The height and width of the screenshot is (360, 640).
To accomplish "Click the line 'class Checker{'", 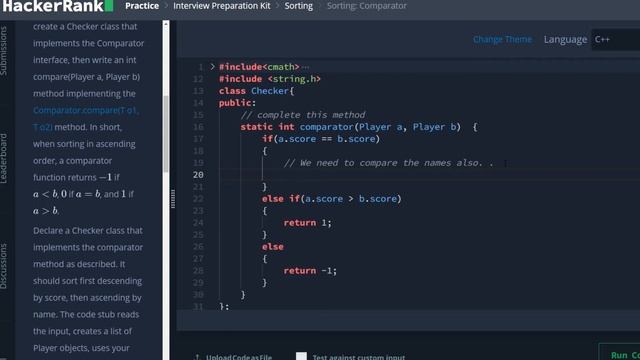I will point(256,91).
